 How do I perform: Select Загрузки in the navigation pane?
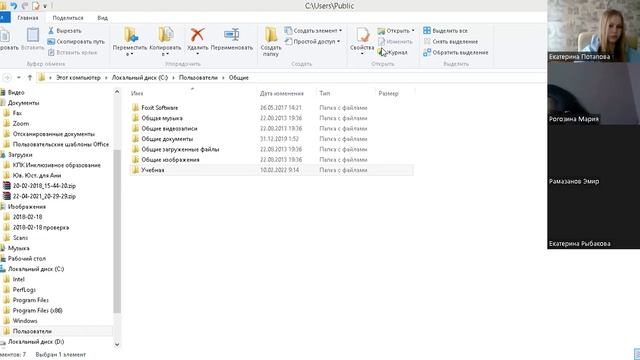tap(20, 155)
